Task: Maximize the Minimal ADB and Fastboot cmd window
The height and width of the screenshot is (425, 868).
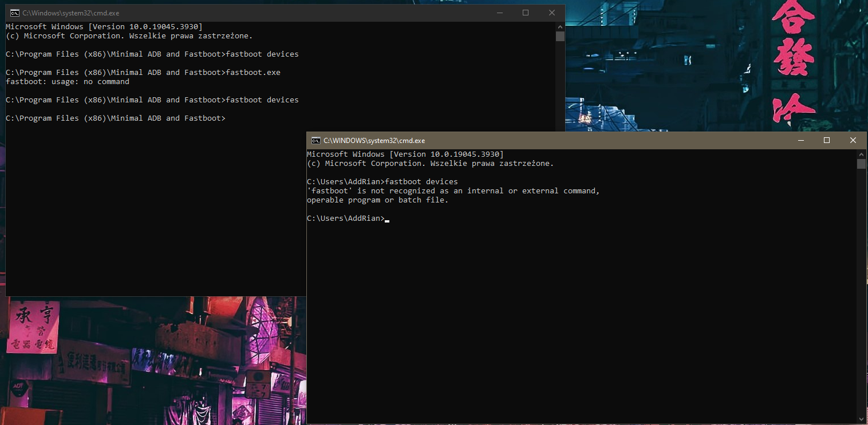Action: click(x=526, y=13)
